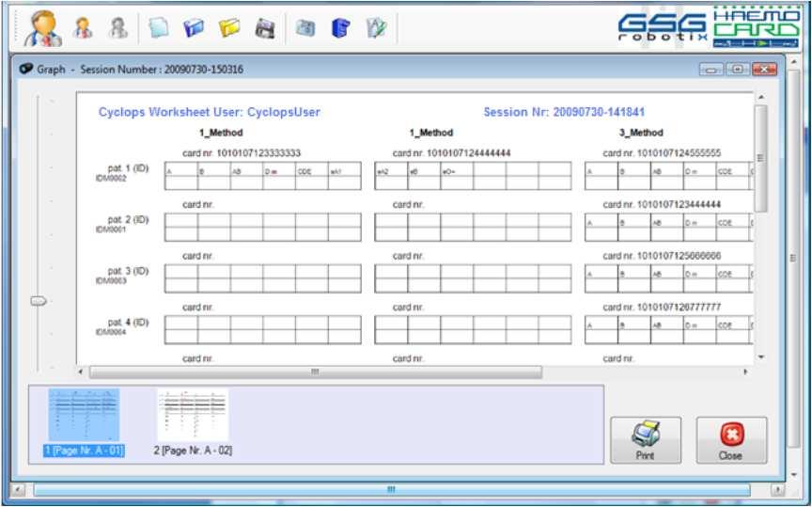Image resolution: width=812 pixels, height=507 pixels.
Task: Click the IDM0003 patient ID text
Action: tap(111, 280)
